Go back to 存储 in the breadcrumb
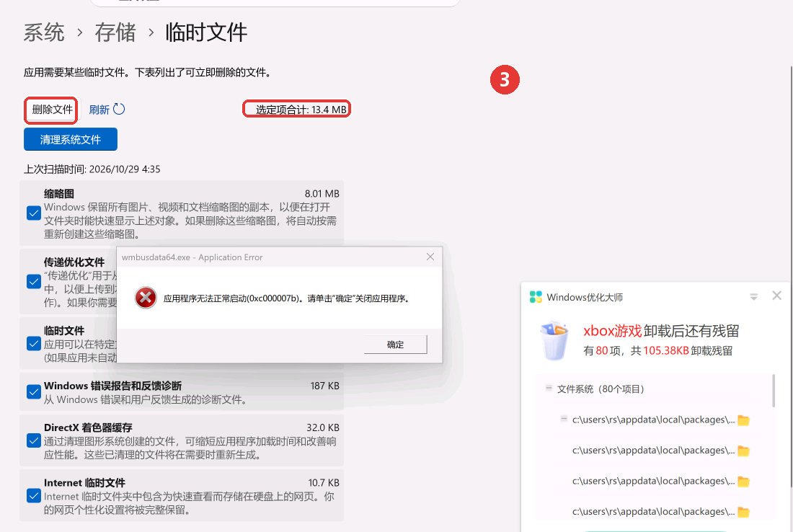 (115, 32)
